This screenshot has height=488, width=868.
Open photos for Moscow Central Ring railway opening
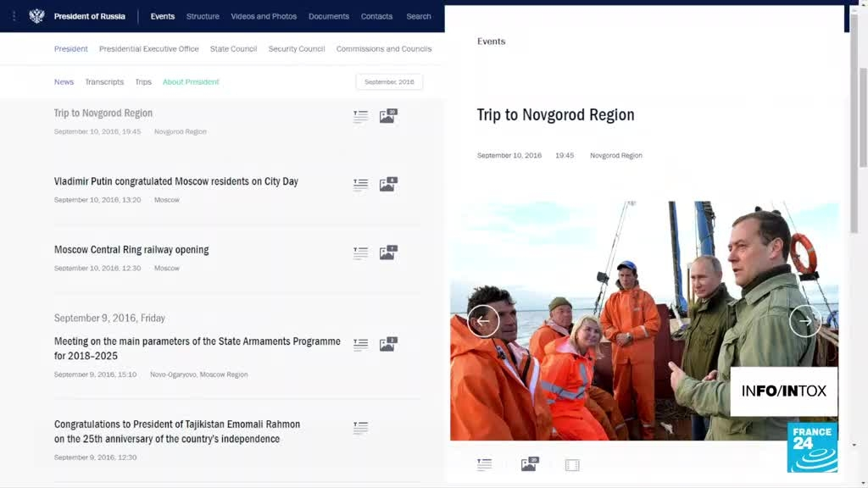coord(387,252)
